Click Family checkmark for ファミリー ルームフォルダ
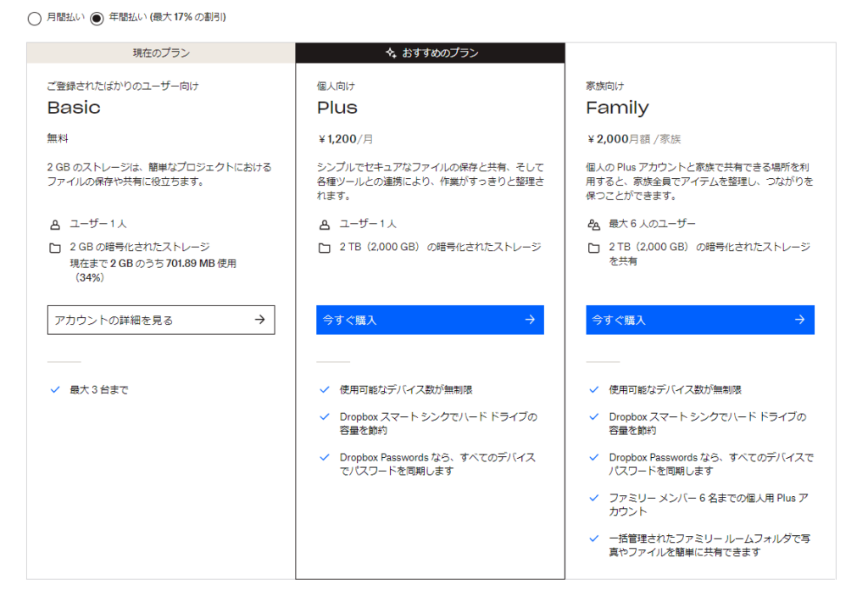868x597 pixels. pyautogui.click(x=594, y=538)
